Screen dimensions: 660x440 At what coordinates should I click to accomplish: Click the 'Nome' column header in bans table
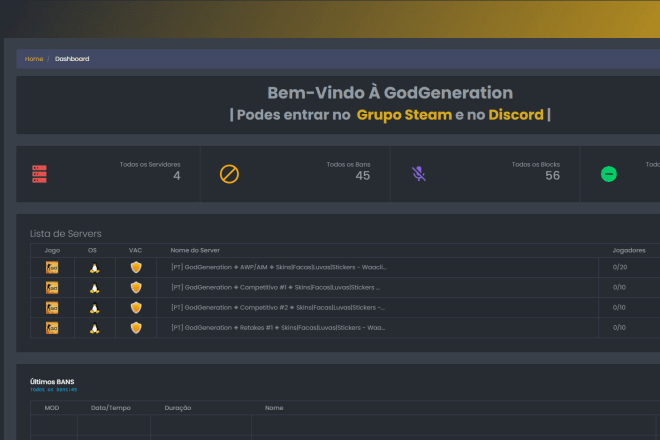coord(274,408)
